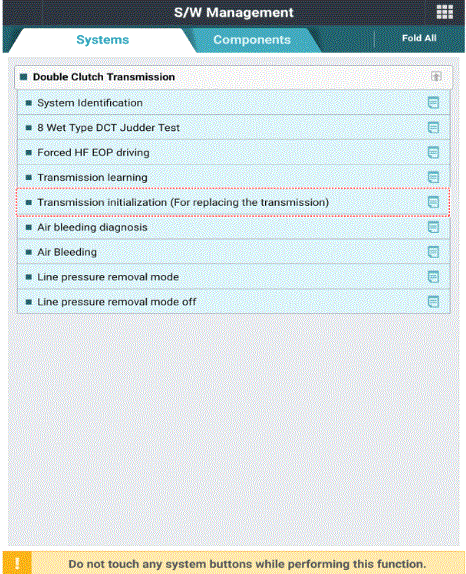Screen dimensions: 466x574
Task: Select Transmission initialization (For replacing the transmission)
Action: [233, 202]
